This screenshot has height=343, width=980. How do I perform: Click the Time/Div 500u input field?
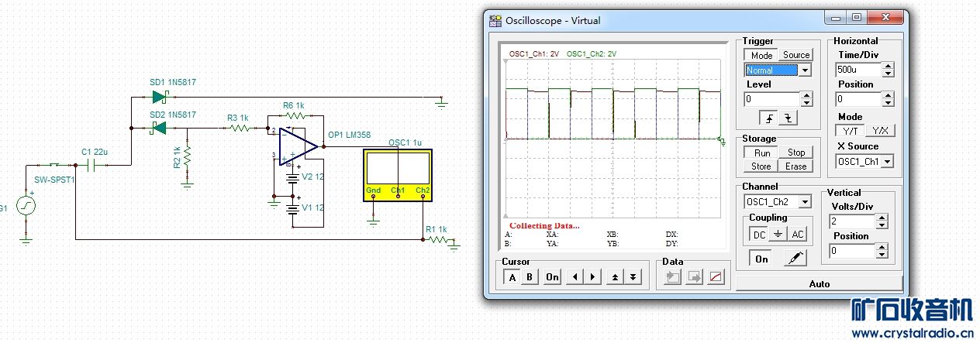[858, 70]
